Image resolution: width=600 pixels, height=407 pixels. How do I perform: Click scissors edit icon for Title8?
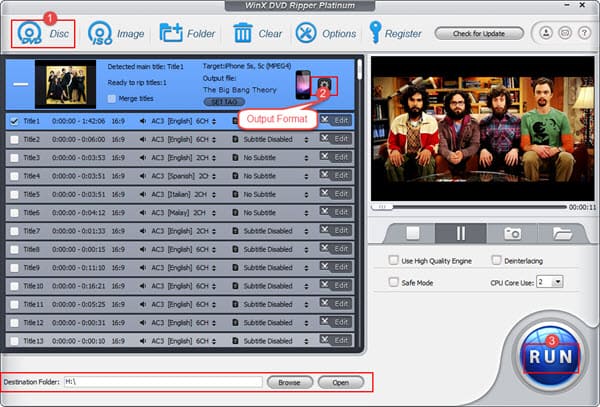coord(324,248)
